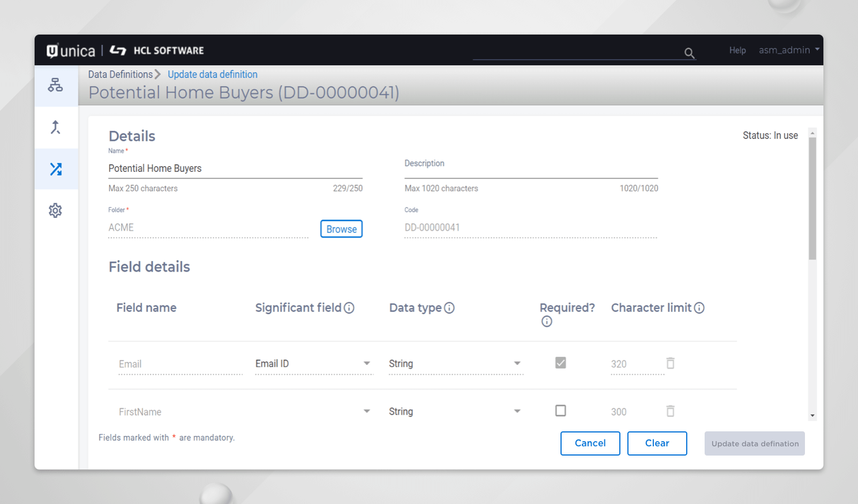Image resolution: width=858 pixels, height=504 pixels.
Task: Navigate to Data Definitions via the breadcrumb
Action: click(x=120, y=74)
